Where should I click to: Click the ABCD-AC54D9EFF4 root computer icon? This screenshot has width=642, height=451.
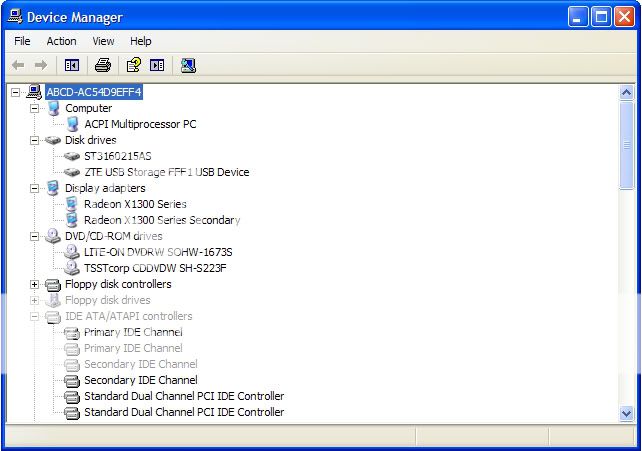(x=34, y=92)
